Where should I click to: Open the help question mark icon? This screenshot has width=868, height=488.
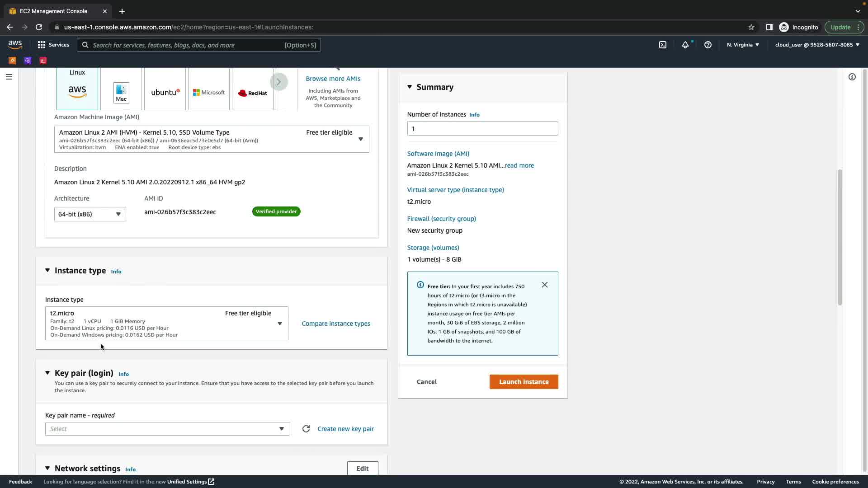pos(708,45)
